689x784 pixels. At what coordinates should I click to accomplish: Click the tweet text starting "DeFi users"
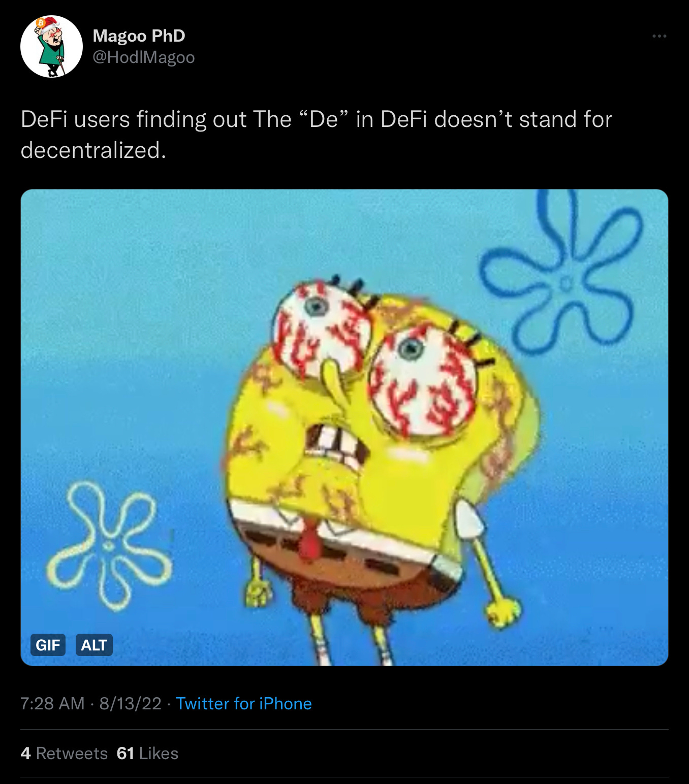316,135
